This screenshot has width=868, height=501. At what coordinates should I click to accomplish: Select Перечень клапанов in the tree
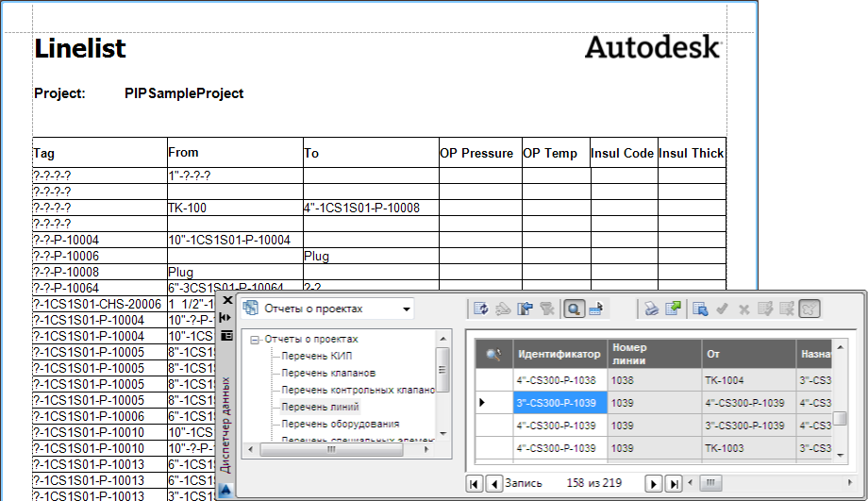[328, 373]
